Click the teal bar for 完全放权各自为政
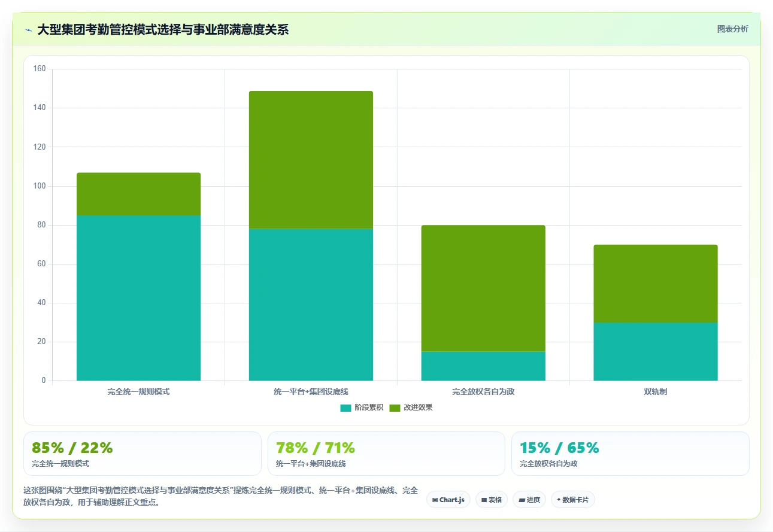Screen dimensions: 773x532 tap(483, 366)
